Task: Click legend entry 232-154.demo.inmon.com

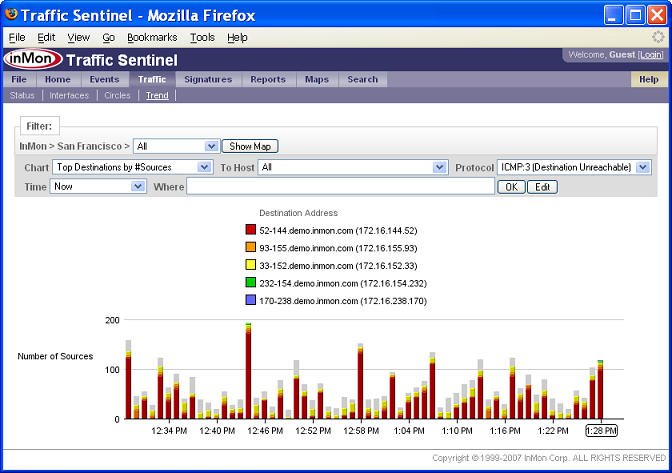Action: (343, 283)
